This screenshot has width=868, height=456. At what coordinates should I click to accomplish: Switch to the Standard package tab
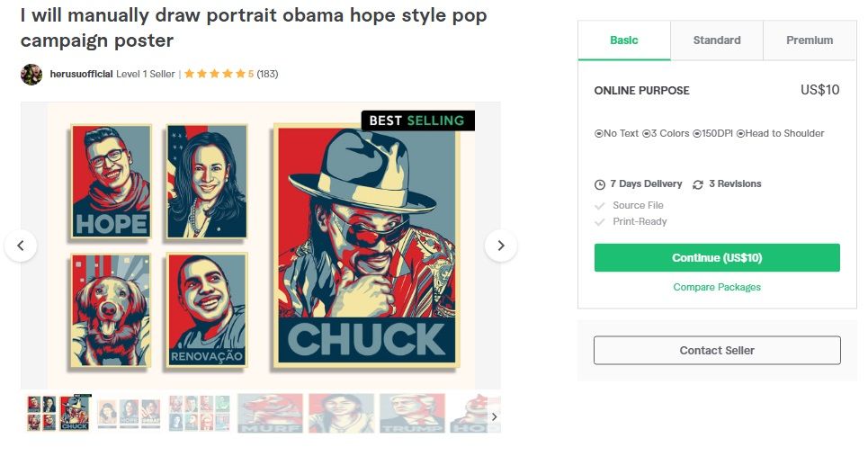click(717, 40)
